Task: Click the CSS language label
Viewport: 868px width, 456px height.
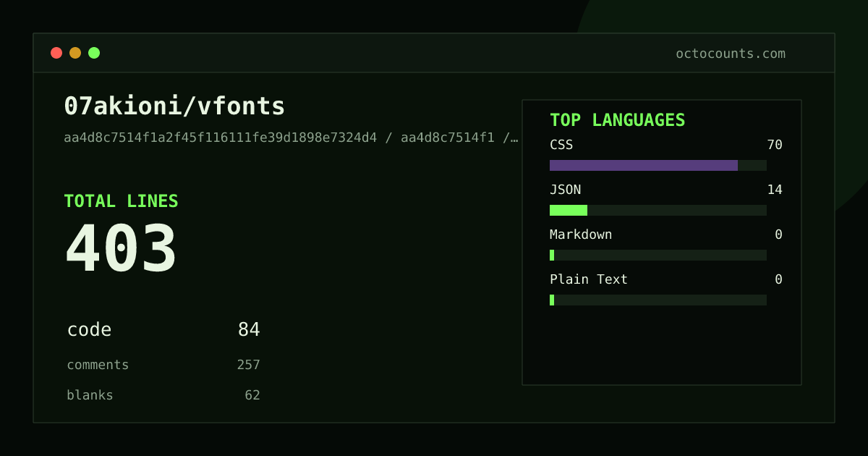Action: (x=561, y=145)
